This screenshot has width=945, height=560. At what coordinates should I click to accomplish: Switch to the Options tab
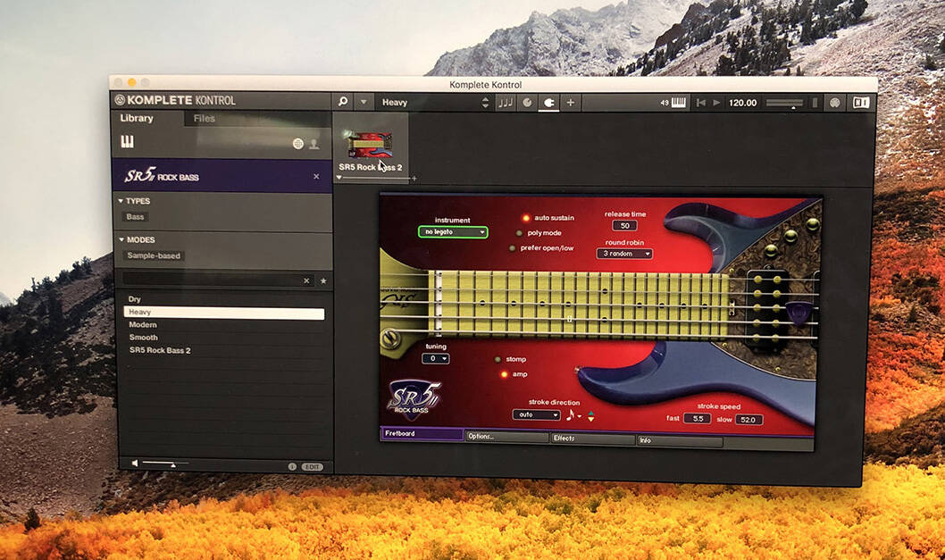click(506, 437)
